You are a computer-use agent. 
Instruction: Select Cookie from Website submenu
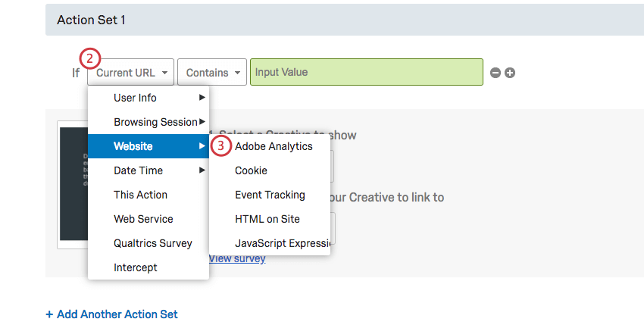click(x=251, y=170)
